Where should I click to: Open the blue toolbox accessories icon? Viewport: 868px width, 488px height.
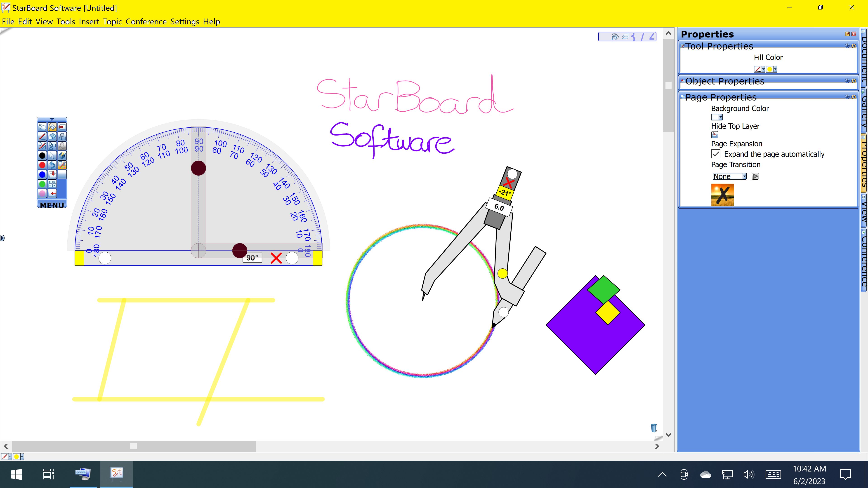(x=62, y=155)
